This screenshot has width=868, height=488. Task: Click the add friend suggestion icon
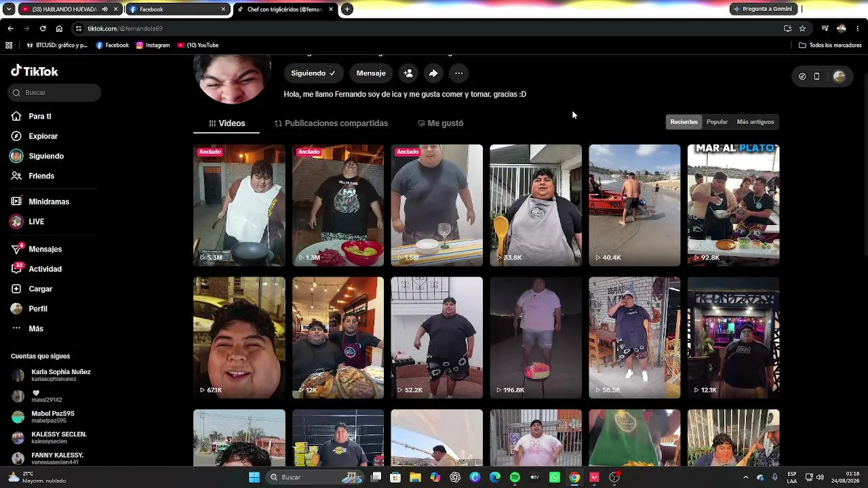point(408,73)
